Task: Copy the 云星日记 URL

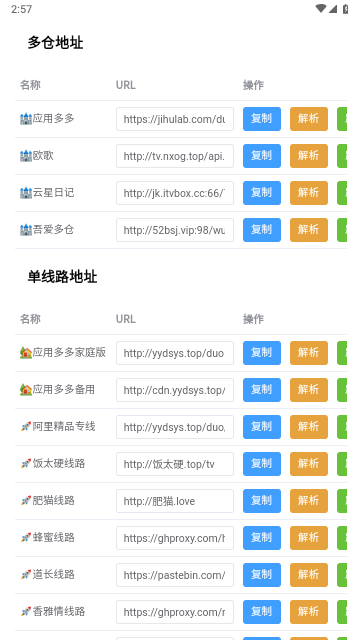Action: 262,193
